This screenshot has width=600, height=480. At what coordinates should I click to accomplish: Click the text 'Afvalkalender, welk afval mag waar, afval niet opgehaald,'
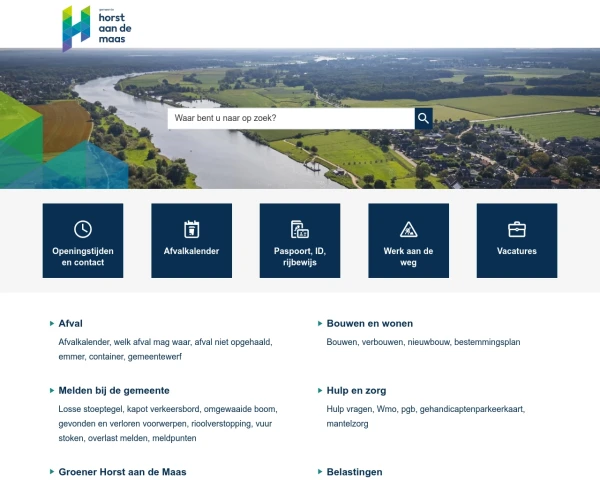pyautogui.click(x=165, y=342)
